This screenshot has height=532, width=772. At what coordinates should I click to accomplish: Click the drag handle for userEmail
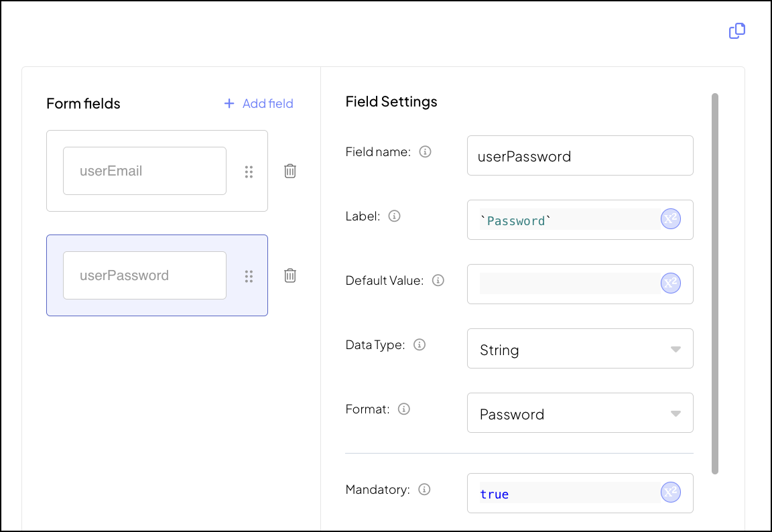249,172
